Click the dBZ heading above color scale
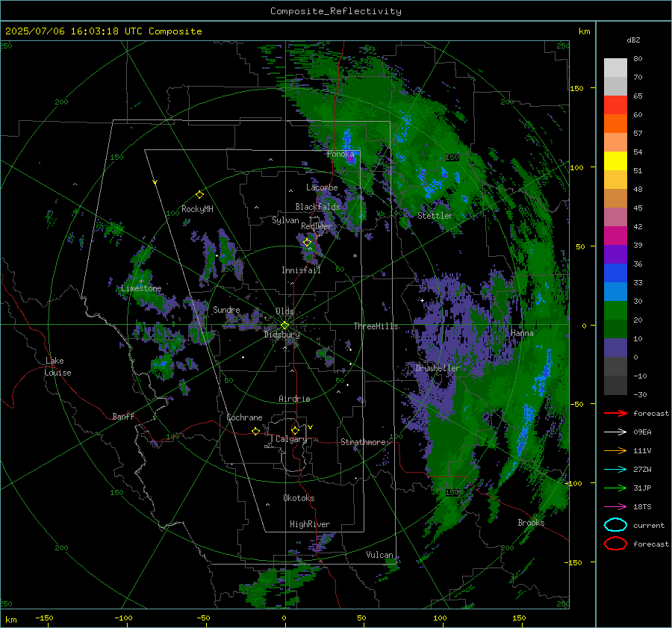Screen dimensions: 672x628 click(633, 40)
